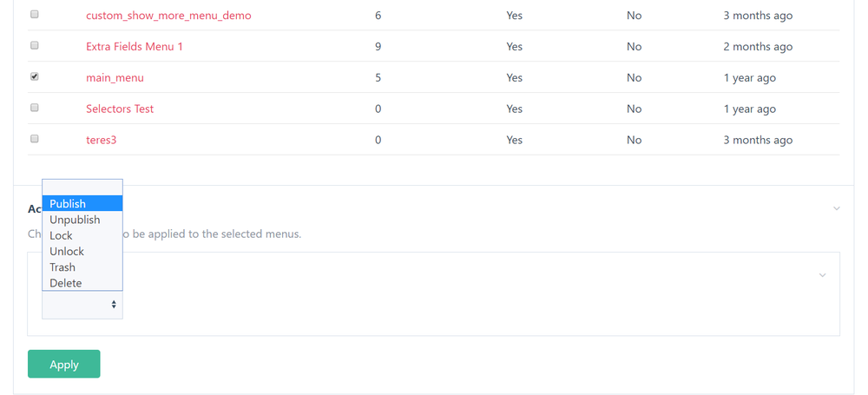
Task: Select Trash from the action list
Action: point(82,267)
